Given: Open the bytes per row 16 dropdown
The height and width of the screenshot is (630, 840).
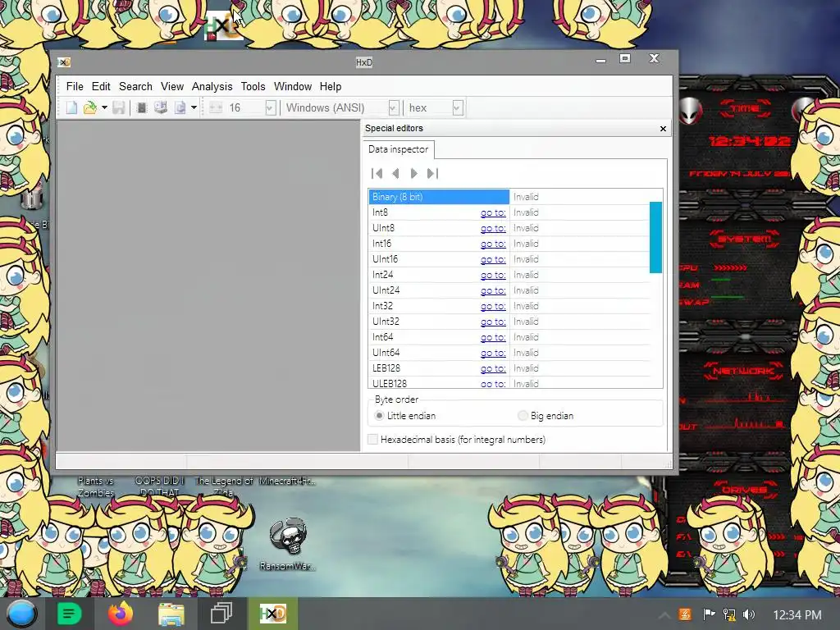Looking at the screenshot, I should click(x=271, y=107).
